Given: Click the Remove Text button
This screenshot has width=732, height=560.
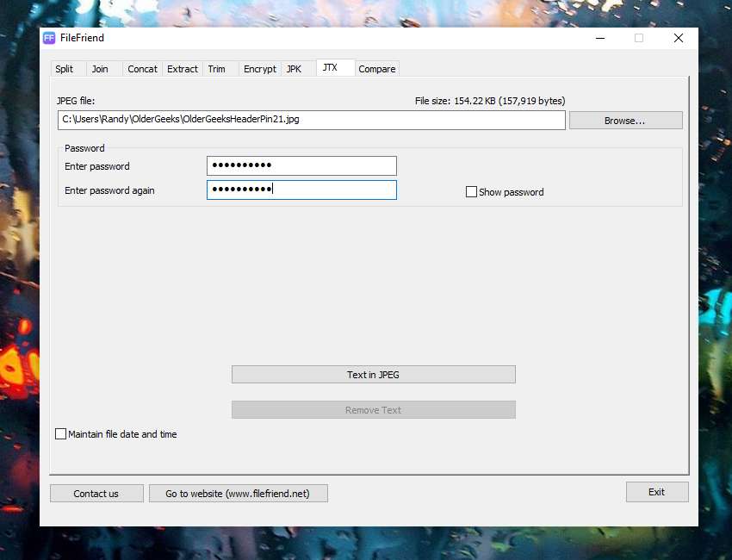Looking at the screenshot, I should pos(374,410).
